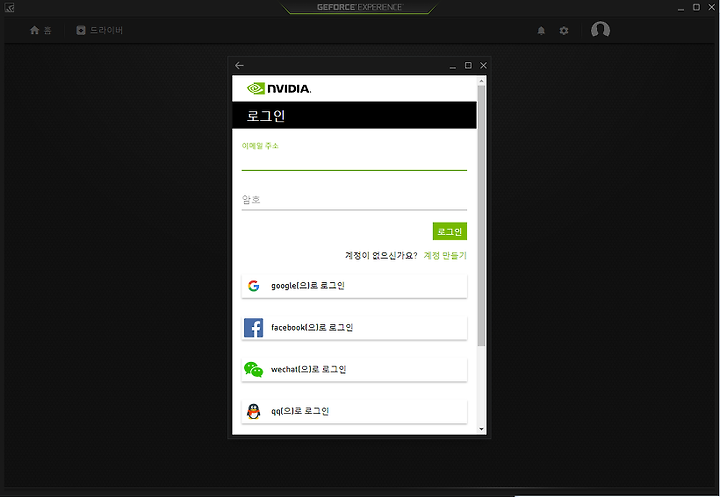The height and width of the screenshot is (497, 720).
Task: Open settings gear icon
Action: pos(564,31)
